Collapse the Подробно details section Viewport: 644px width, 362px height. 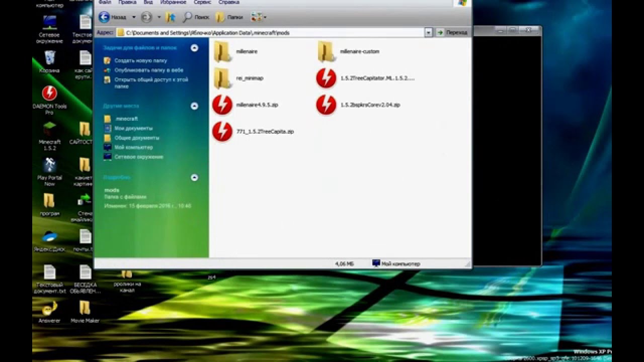pos(195,177)
